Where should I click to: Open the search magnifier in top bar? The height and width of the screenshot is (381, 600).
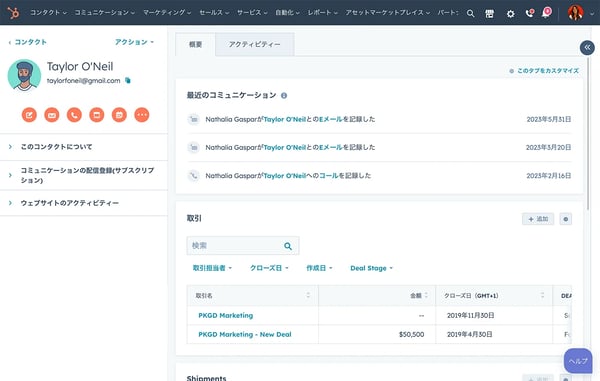(x=471, y=14)
